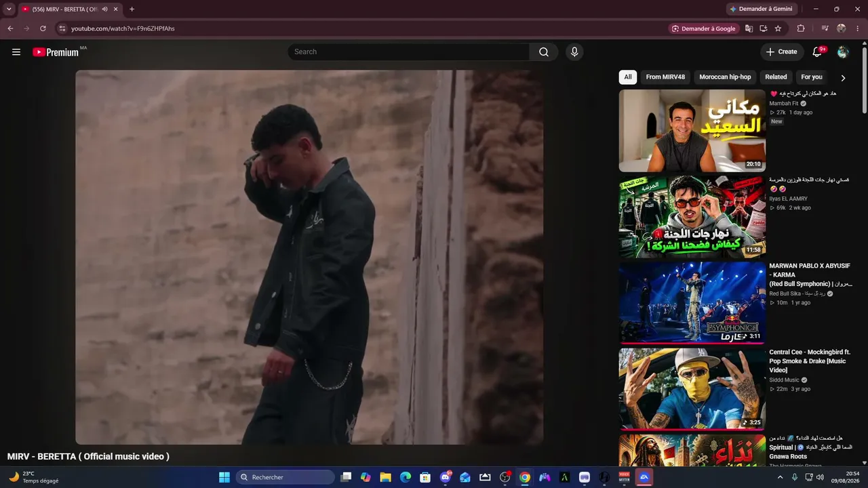Click the address bar URL

tap(123, 28)
